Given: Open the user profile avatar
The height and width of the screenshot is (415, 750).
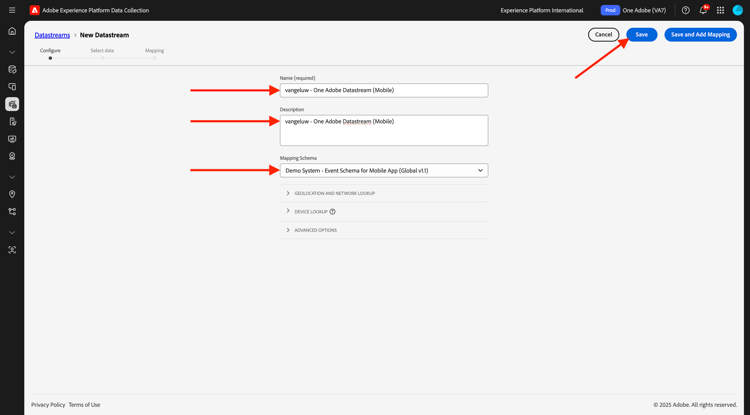Looking at the screenshot, I should pos(738,10).
